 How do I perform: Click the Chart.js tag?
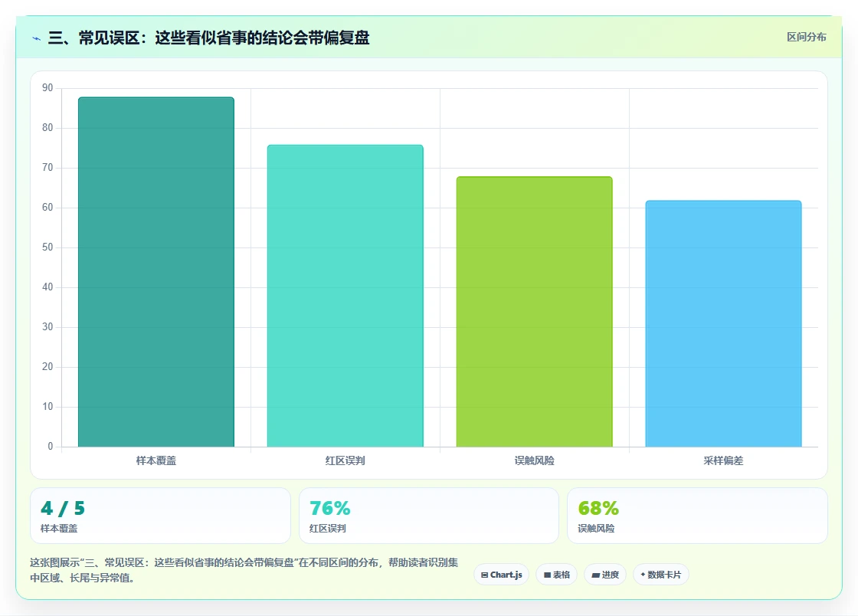tap(501, 575)
